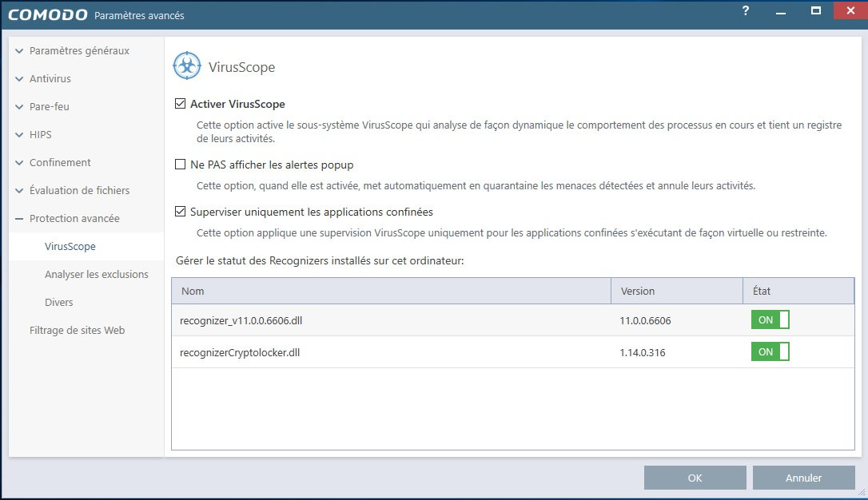Open Analyser les exclusions page
This screenshot has width=868, height=500.
coord(97,274)
